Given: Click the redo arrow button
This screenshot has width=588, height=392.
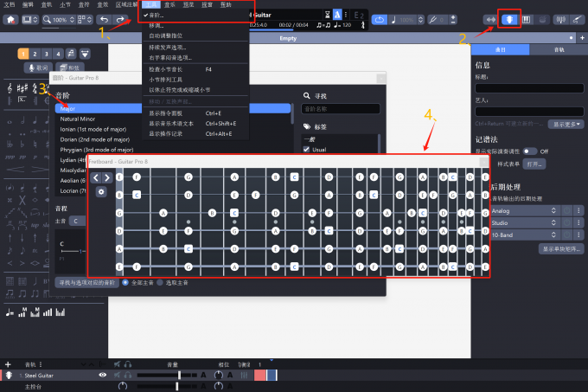Looking at the screenshot, I should (x=120, y=19).
